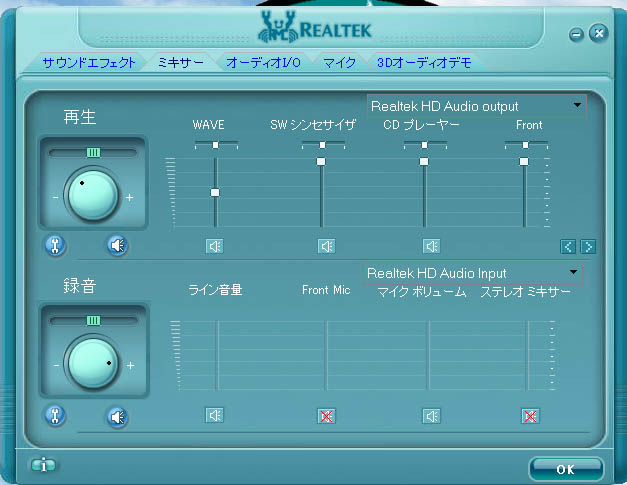The width and height of the screenshot is (627, 485).
Task: Mute the SW シンセサイザ channel
Action: point(326,246)
